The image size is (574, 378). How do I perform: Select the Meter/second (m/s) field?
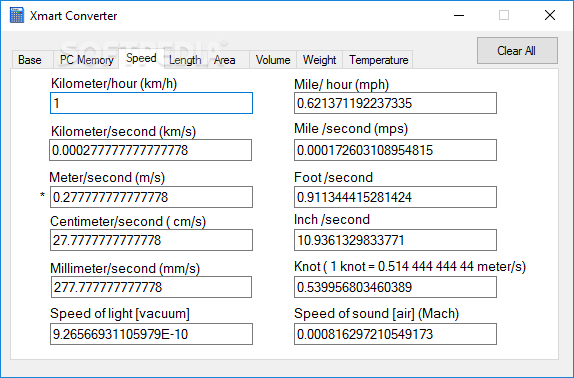(151, 197)
